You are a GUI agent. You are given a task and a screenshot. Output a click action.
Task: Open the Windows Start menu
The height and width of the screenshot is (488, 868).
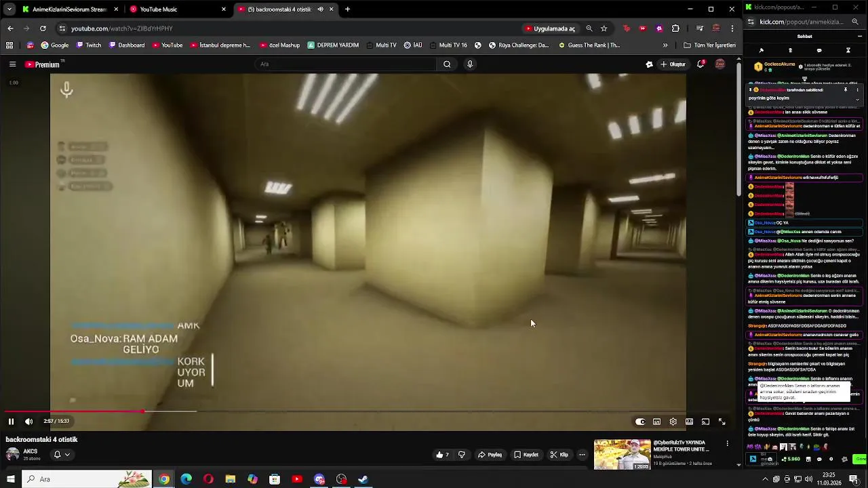10,479
